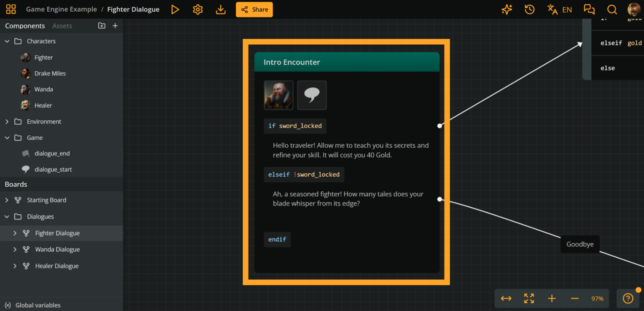Collapse the Dialogues folder
Image resolution: width=644 pixels, height=311 pixels.
pyautogui.click(x=7, y=217)
